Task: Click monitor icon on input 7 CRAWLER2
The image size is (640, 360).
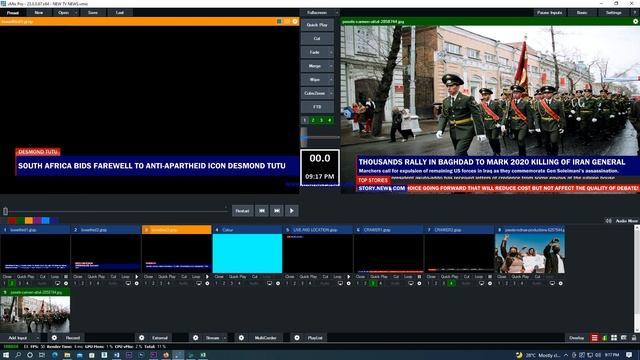Action: (x=481, y=283)
